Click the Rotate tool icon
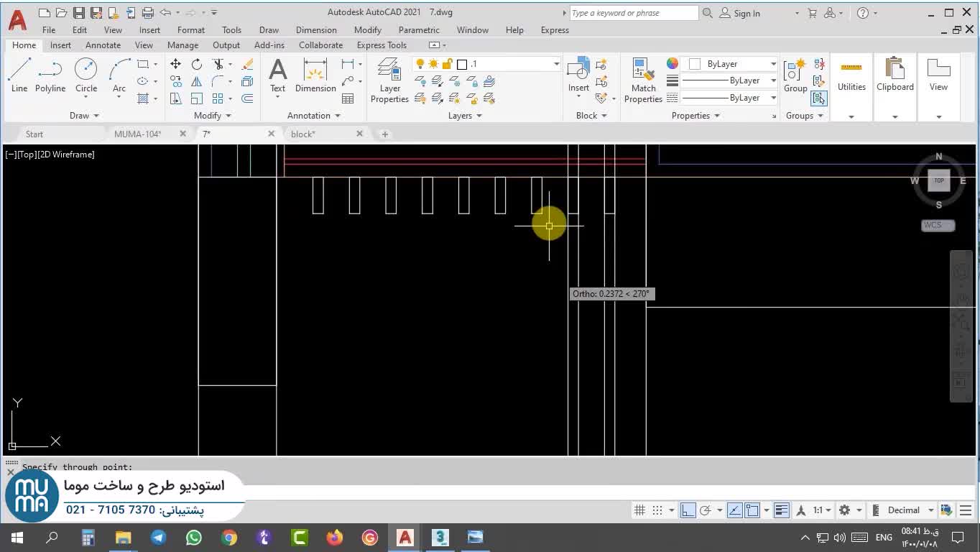 (x=196, y=64)
